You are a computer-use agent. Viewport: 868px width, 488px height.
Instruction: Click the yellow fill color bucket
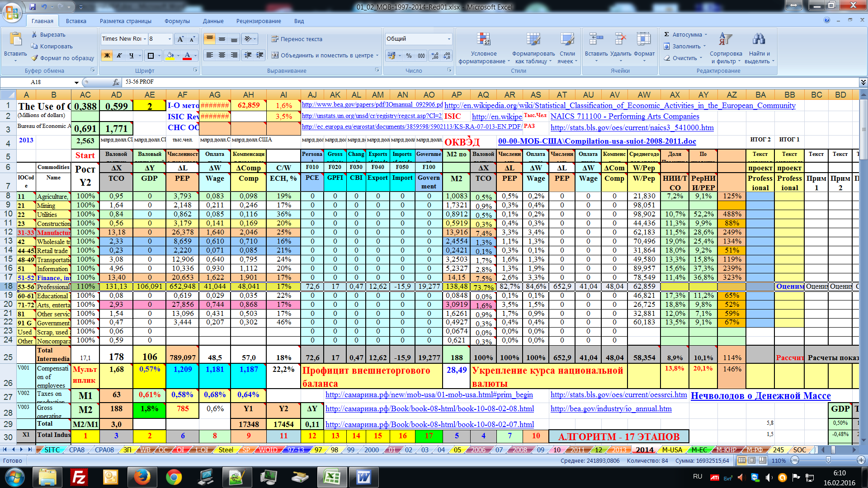pos(170,56)
